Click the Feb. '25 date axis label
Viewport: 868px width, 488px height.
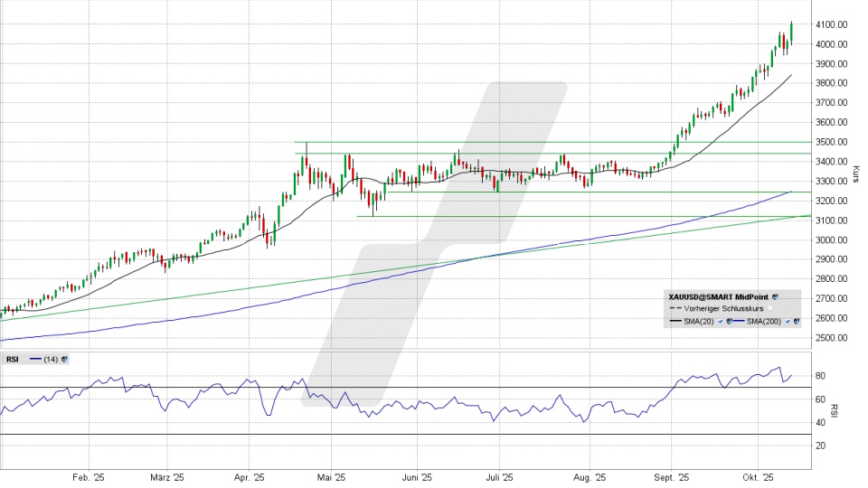[x=87, y=477]
